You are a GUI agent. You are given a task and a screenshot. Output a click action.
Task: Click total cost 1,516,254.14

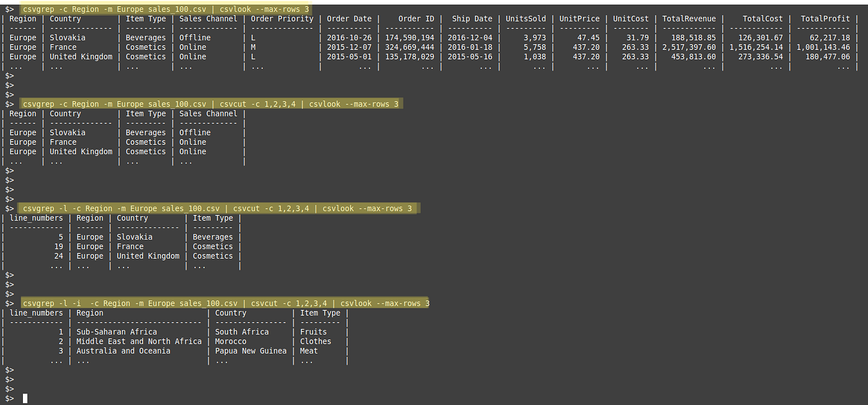[x=756, y=47]
